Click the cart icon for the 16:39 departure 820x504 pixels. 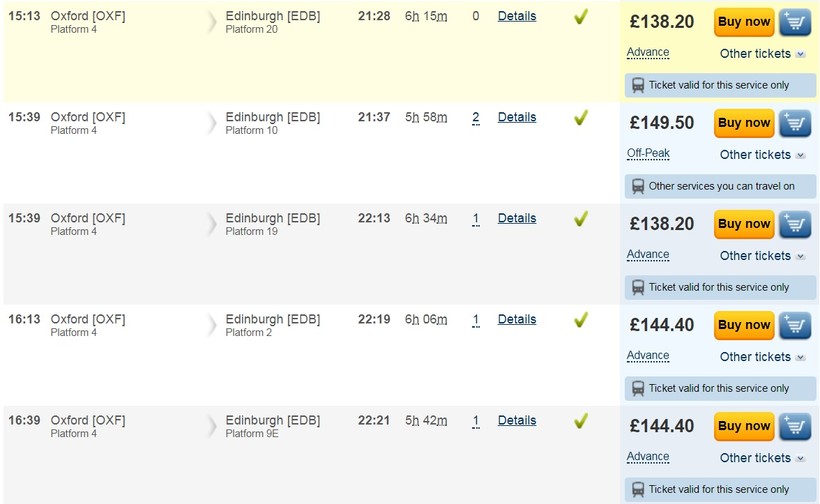point(795,426)
